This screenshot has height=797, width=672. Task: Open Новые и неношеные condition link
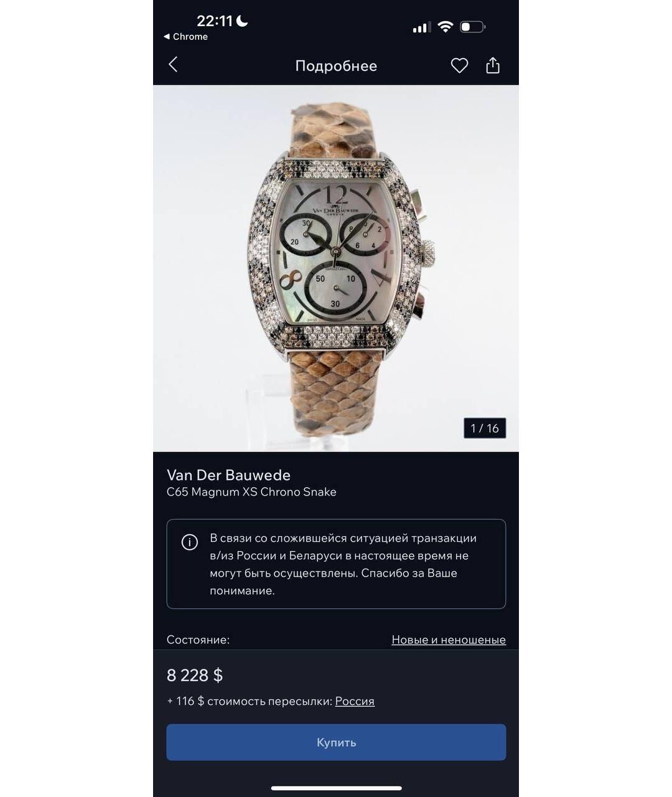point(449,640)
